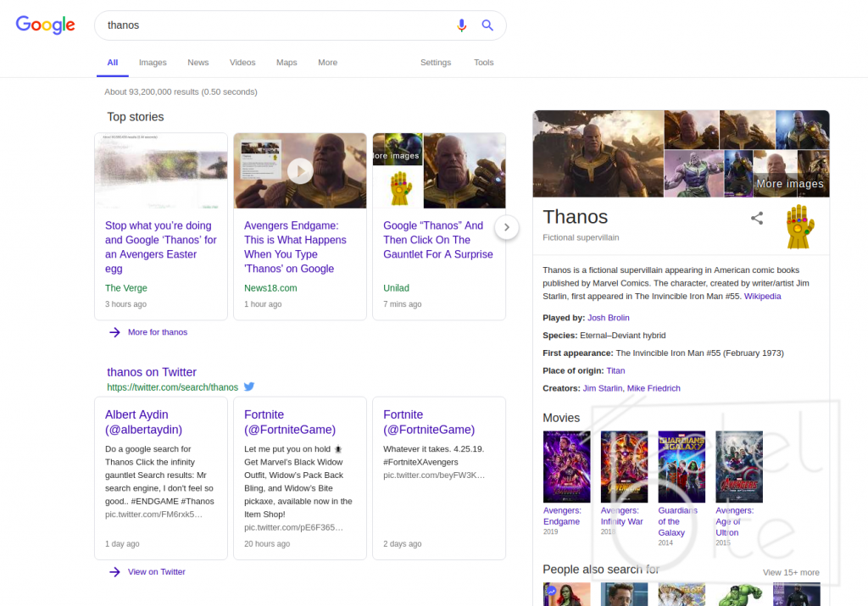868x606 pixels.
Task: Open Guardians of the Galaxy poster
Action: click(682, 466)
